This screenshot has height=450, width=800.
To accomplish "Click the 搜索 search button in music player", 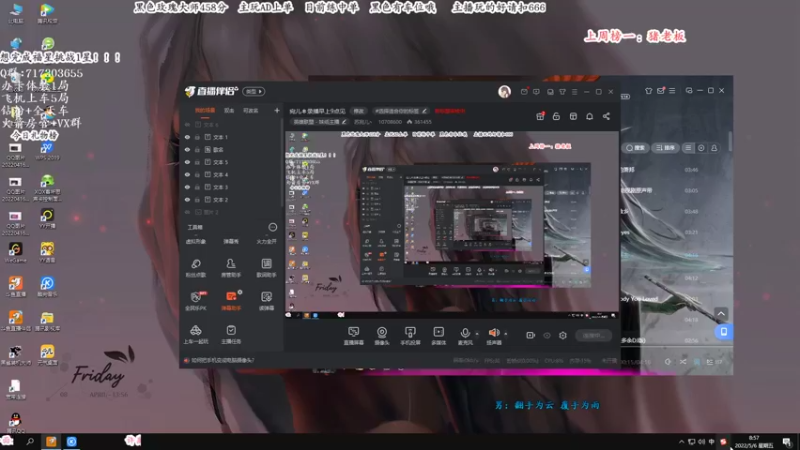I will click(635, 148).
